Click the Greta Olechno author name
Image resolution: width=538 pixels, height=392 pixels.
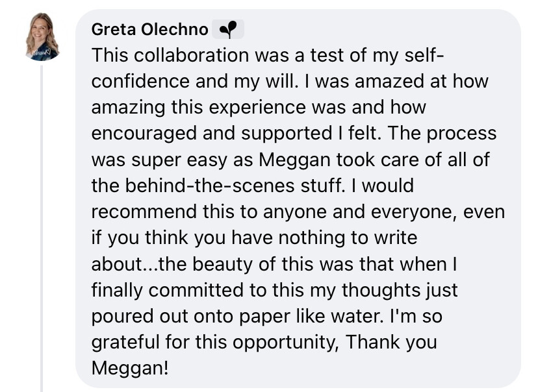pyautogui.click(x=149, y=29)
